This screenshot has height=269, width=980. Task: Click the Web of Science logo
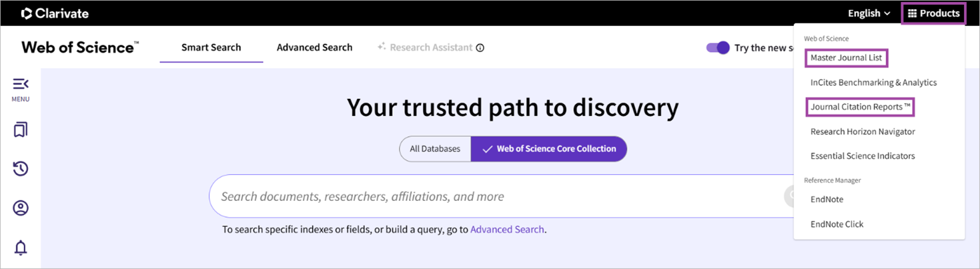click(x=80, y=47)
